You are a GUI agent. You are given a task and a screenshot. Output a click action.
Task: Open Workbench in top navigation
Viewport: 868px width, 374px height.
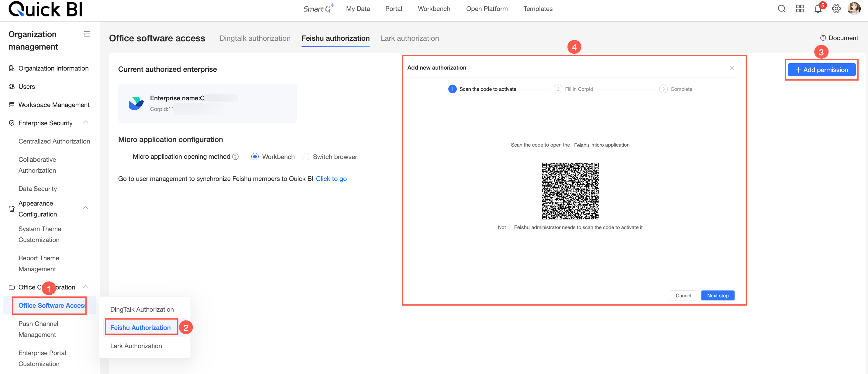[434, 9]
